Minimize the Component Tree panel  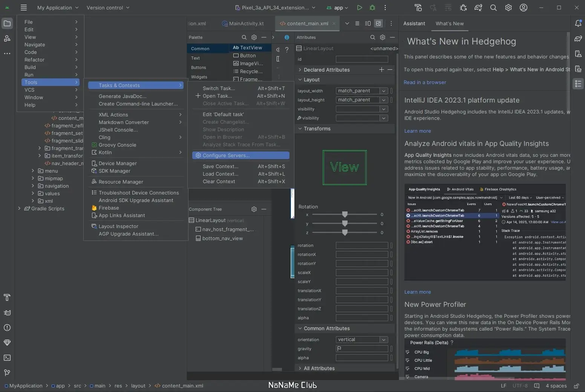pos(264,209)
